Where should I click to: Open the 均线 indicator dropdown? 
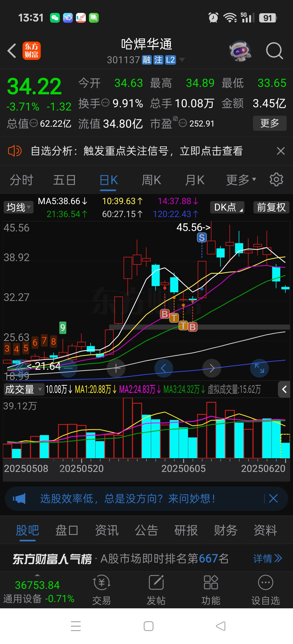[x=19, y=207]
